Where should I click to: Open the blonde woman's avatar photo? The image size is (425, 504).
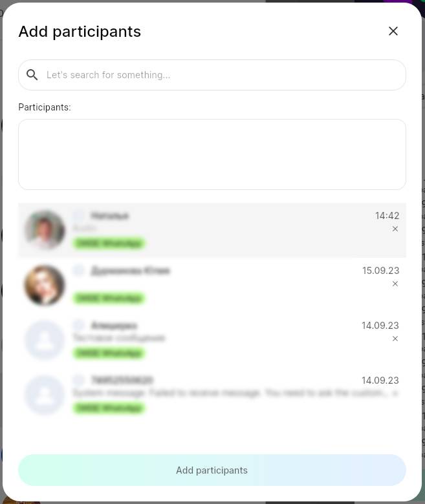tap(45, 285)
